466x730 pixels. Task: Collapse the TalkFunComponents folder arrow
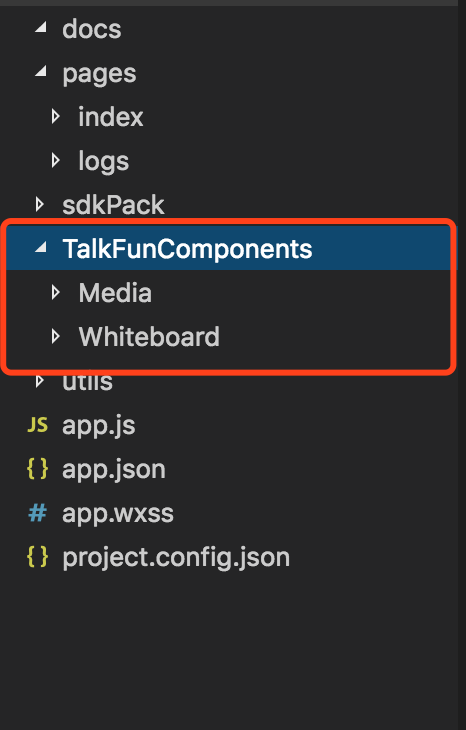[x=41, y=247]
